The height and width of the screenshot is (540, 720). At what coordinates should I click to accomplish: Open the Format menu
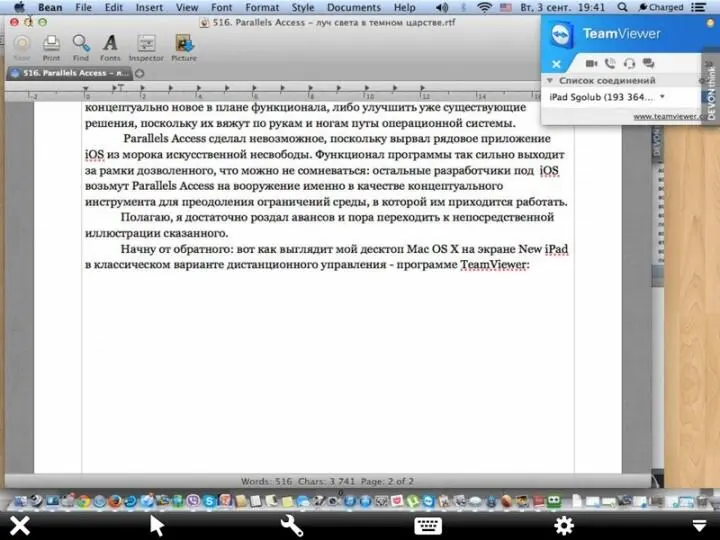pyautogui.click(x=262, y=7)
